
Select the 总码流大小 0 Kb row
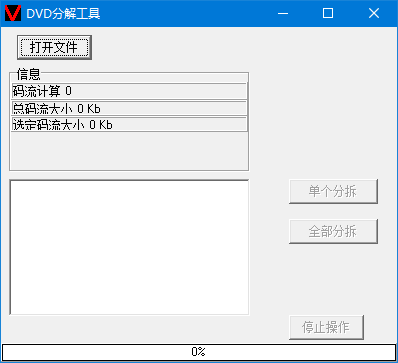tap(129, 108)
